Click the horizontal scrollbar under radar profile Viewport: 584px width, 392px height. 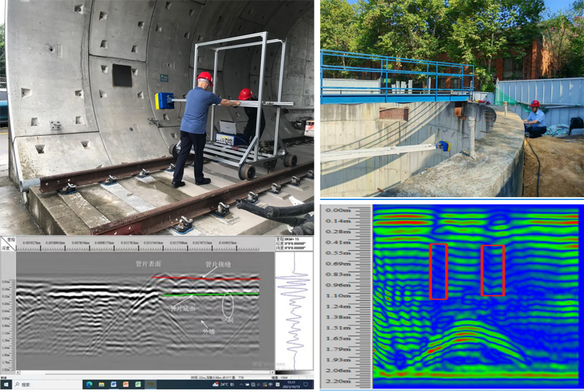click(x=144, y=373)
